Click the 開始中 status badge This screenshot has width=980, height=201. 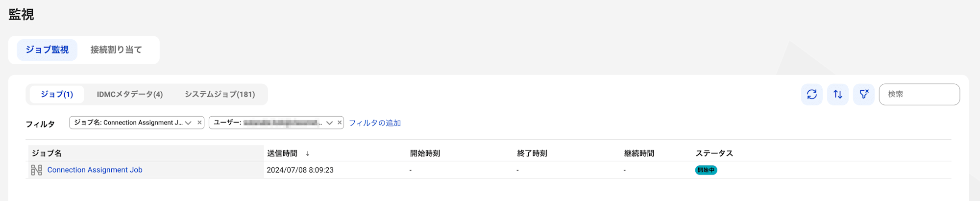tap(706, 170)
